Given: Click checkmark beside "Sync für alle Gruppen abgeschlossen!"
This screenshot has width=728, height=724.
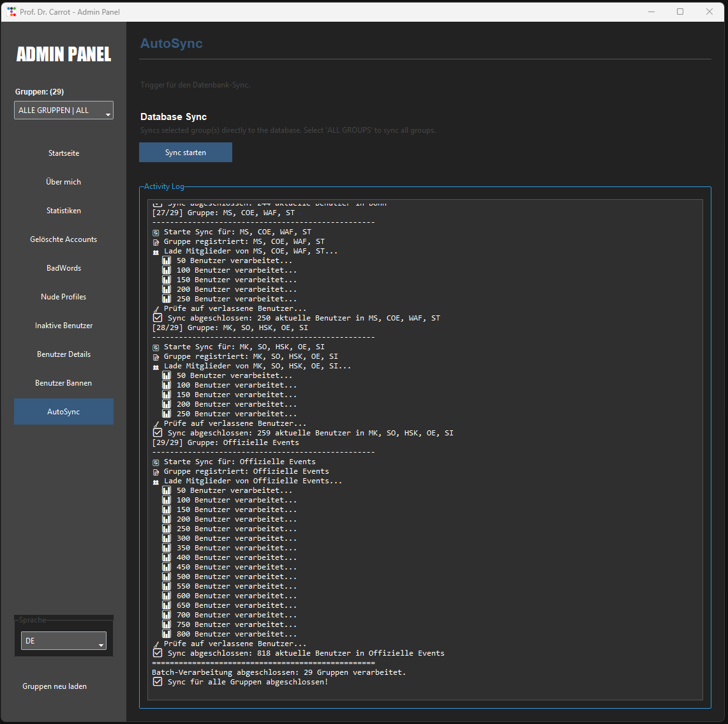Looking at the screenshot, I should coord(158,682).
